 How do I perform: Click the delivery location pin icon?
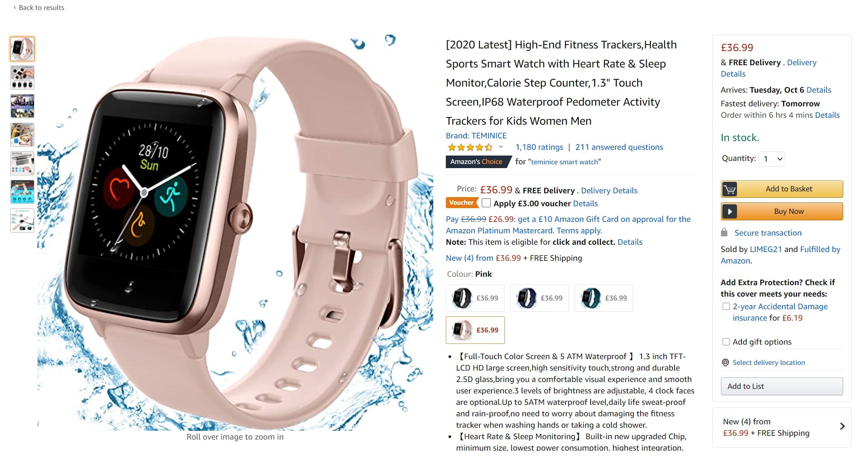(725, 363)
